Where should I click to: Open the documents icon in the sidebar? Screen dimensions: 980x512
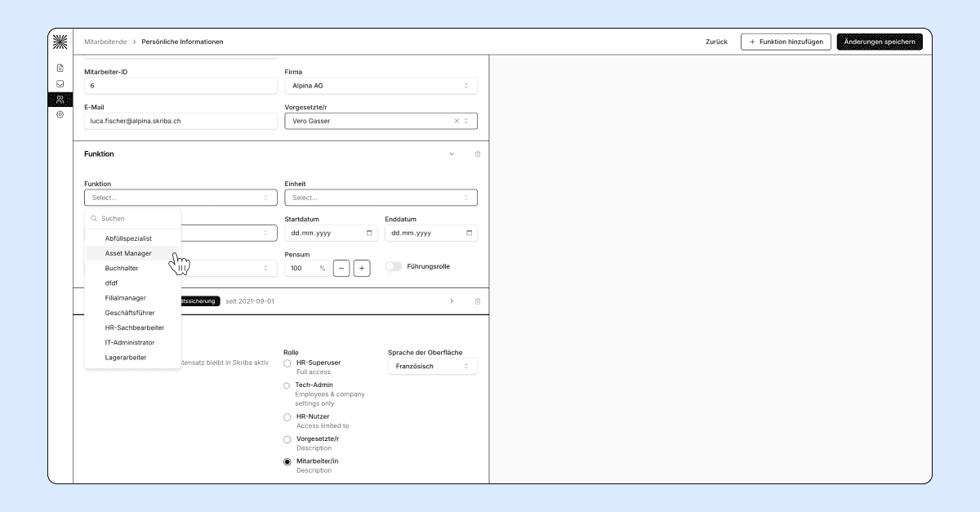[60, 68]
